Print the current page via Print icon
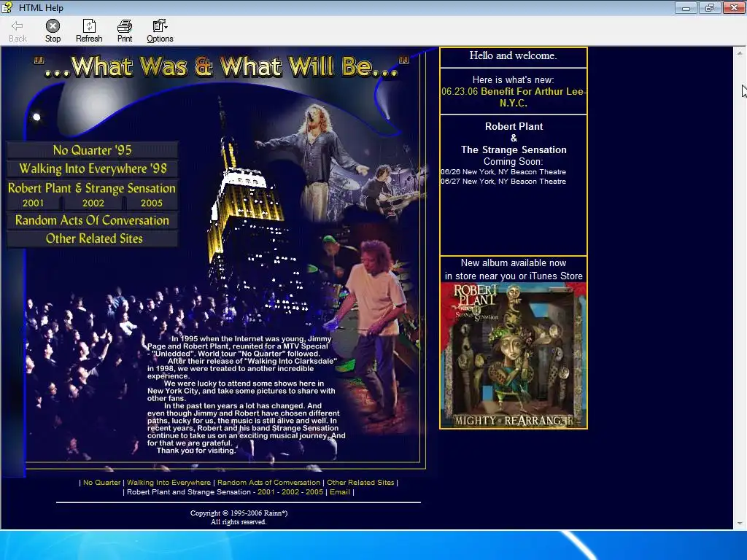 125,31
